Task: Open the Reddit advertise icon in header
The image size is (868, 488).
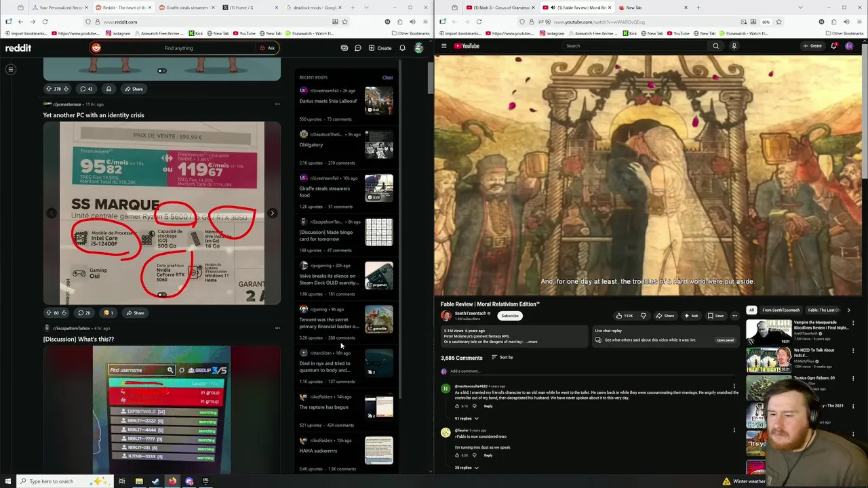Action: tap(344, 48)
